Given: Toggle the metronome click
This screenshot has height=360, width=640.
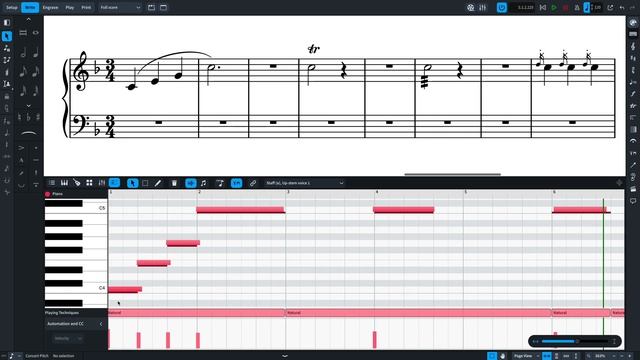Looking at the screenshot, I should [x=577, y=7].
